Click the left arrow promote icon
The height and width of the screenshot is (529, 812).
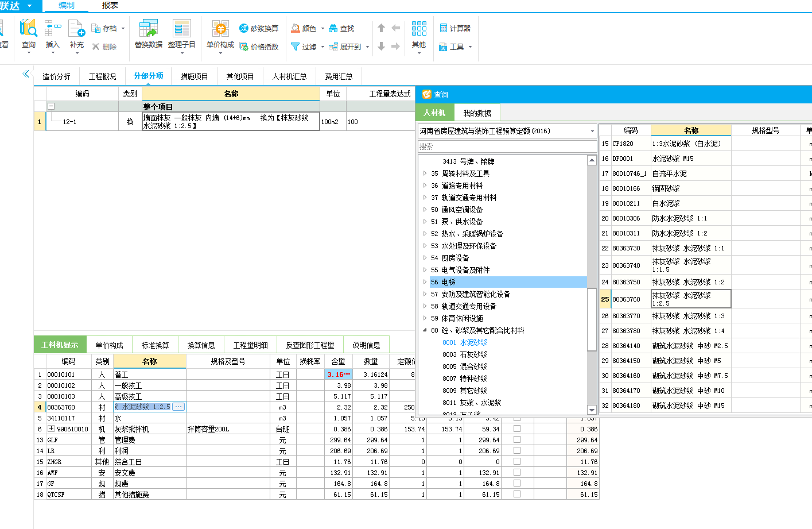pos(395,28)
